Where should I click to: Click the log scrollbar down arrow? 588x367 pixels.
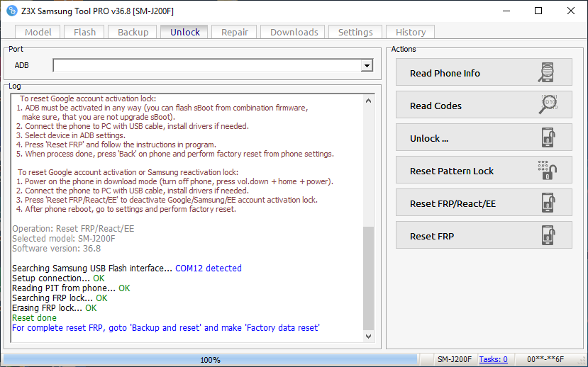click(x=368, y=337)
